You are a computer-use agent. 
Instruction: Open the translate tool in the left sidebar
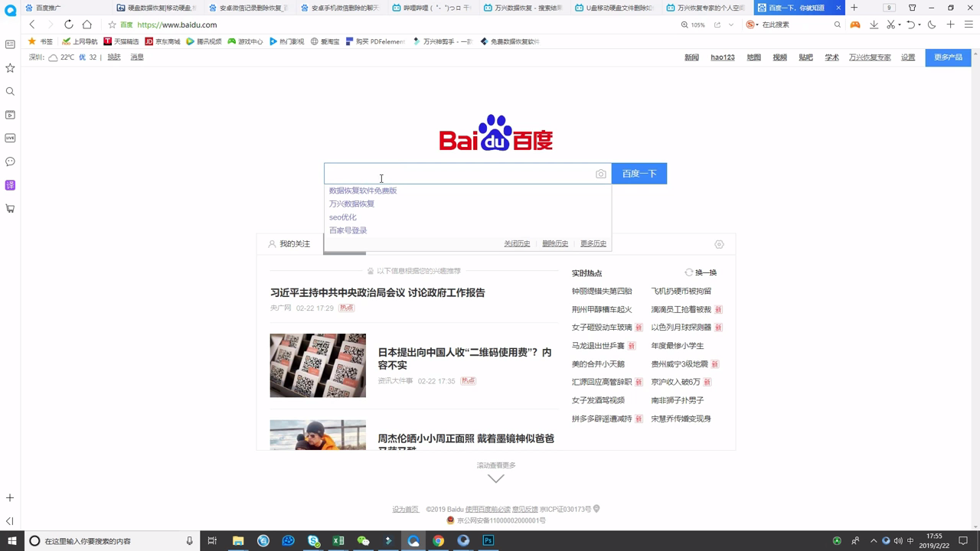coord(10,184)
